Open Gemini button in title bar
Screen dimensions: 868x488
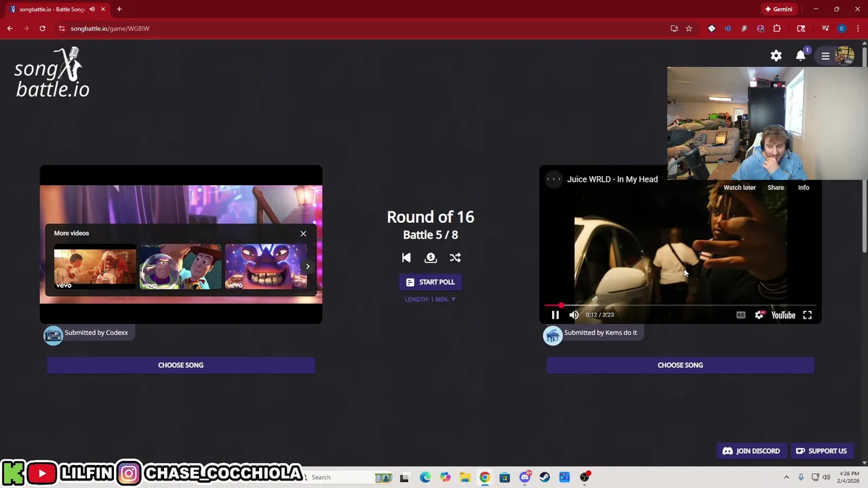click(778, 9)
